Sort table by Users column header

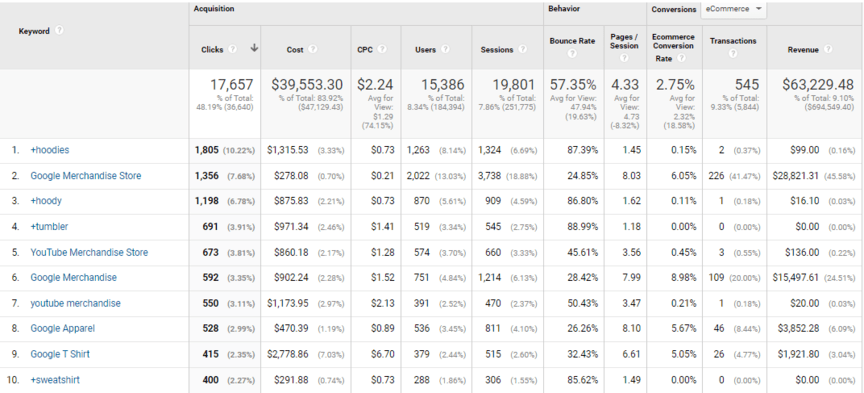pos(425,50)
